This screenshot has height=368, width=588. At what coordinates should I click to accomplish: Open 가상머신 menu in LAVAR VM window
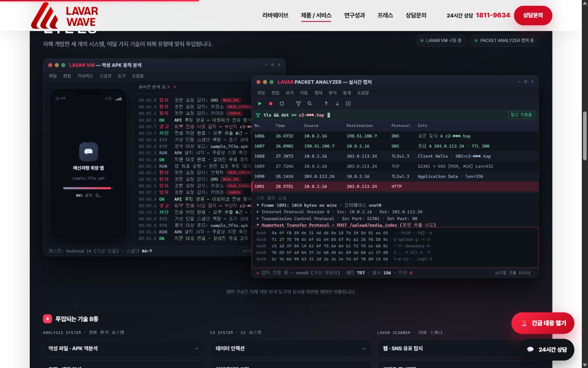point(85,76)
